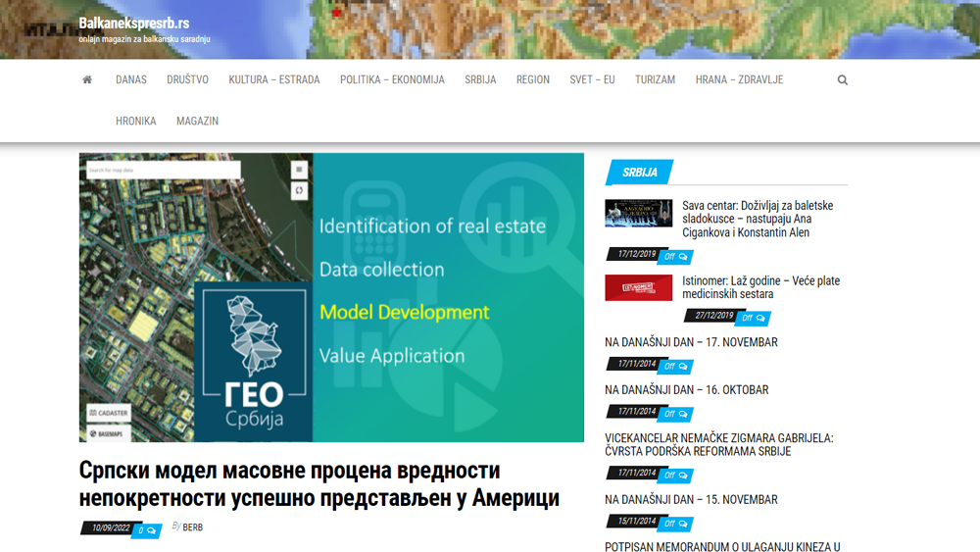Click the 10/09/2022 article date
980x552 pixels.
pos(111,528)
